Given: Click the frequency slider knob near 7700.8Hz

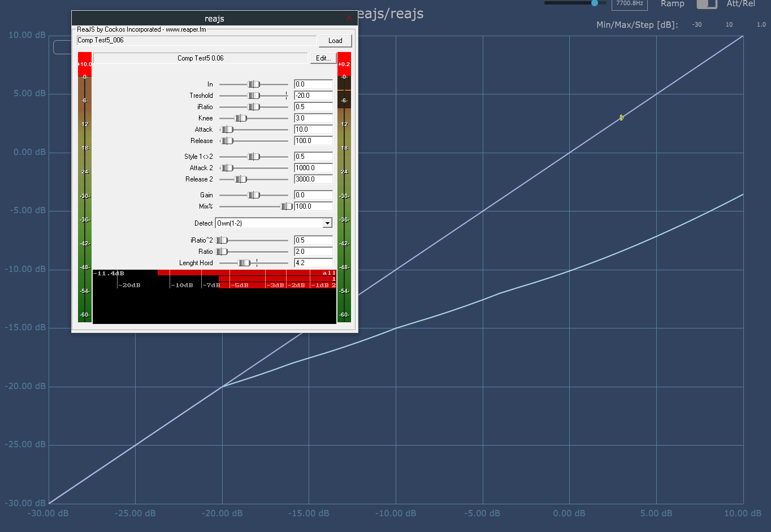Looking at the screenshot, I should click(x=595, y=3).
